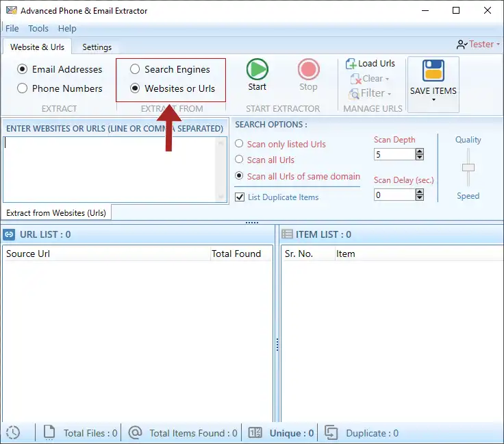Click the red Stop extractor icon

(x=308, y=69)
